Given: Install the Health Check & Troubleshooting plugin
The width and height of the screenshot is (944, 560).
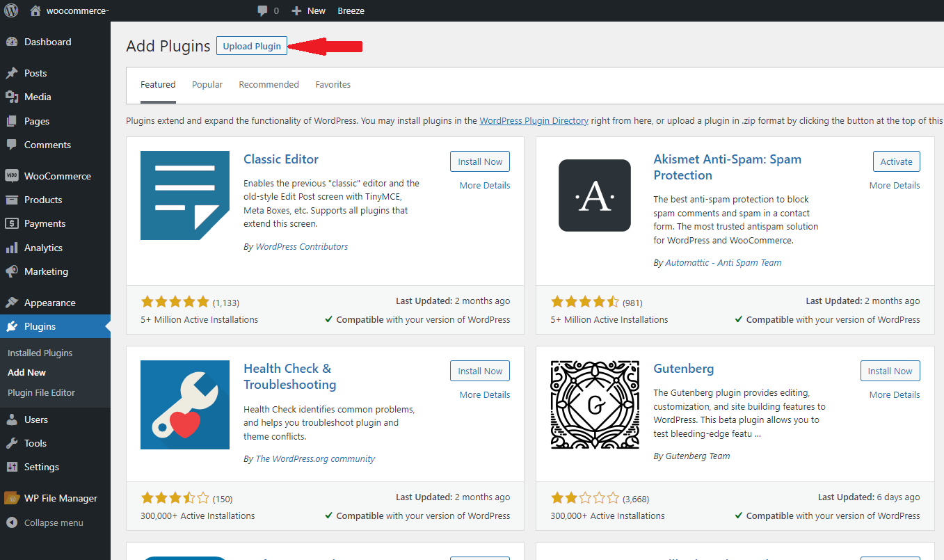Looking at the screenshot, I should pyautogui.click(x=480, y=371).
